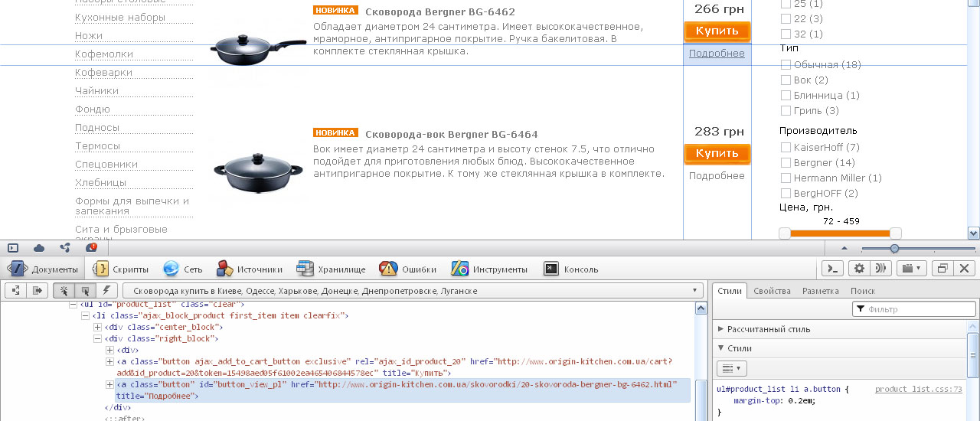Screen dimensions: 980x421
Task: Click the Turbo icon with the red badge
Action: tap(91, 248)
